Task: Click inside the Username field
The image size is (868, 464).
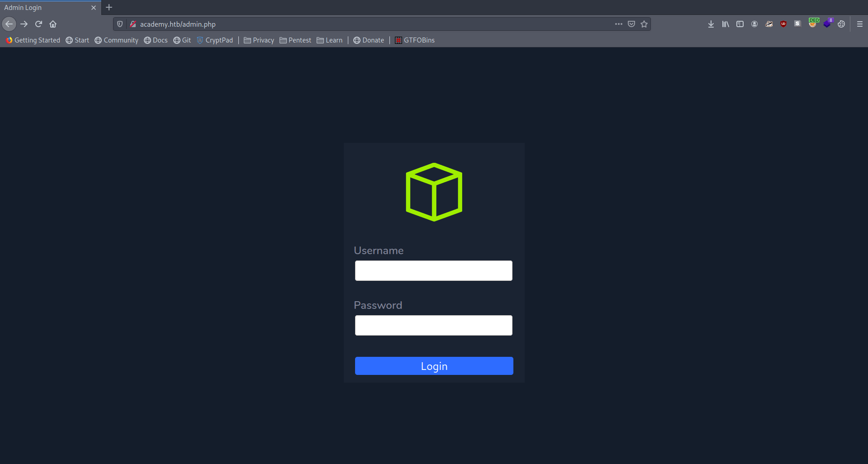Action: [433, 270]
